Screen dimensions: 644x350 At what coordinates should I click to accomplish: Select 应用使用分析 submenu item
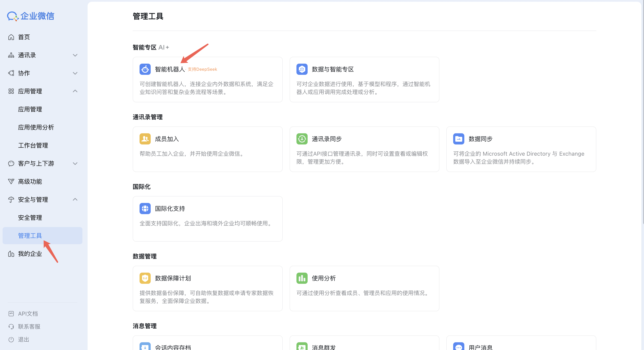coord(36,127)
